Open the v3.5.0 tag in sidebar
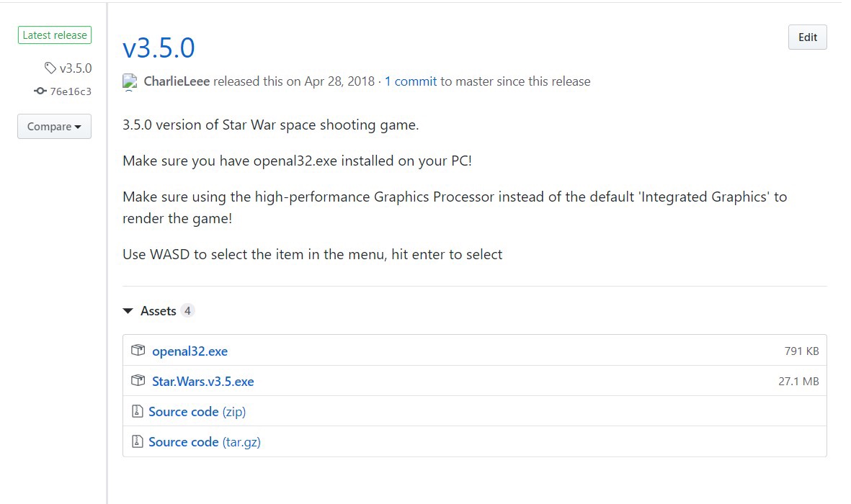 (75, 68)
